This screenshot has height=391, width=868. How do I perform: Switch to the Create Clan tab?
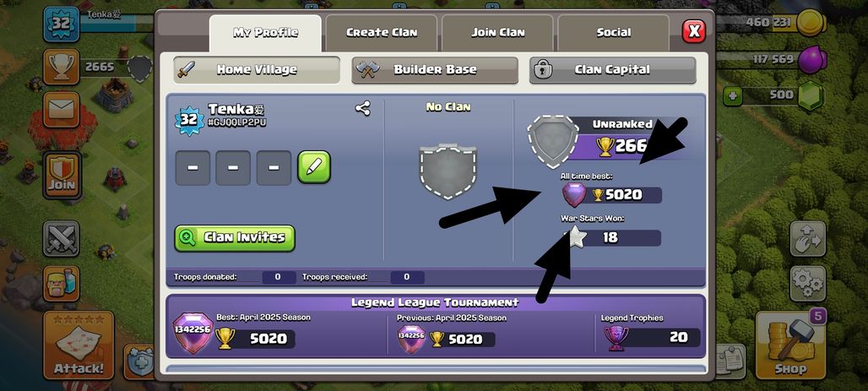[382, 33]
